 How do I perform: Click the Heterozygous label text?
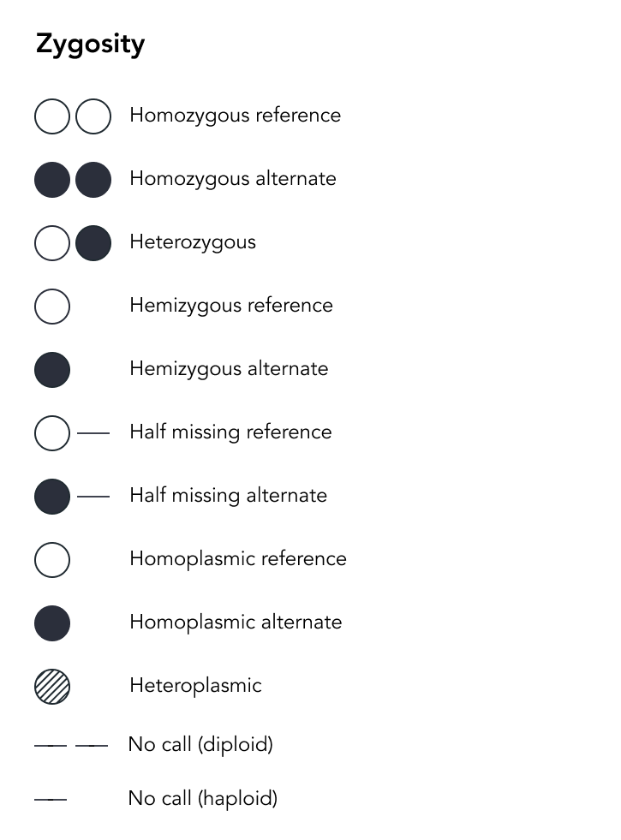pyautogui.click(x=193, y=242)
